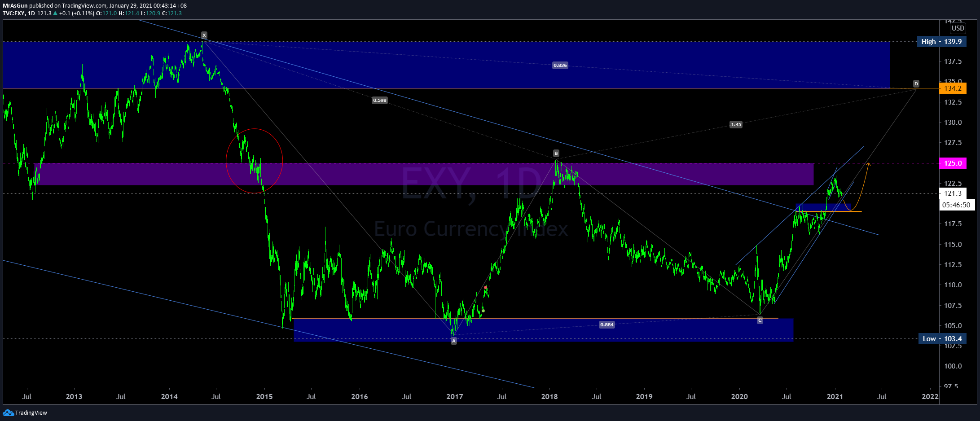Click the orange 134.2 price tag
980x421 pixels.
[953, 88]
